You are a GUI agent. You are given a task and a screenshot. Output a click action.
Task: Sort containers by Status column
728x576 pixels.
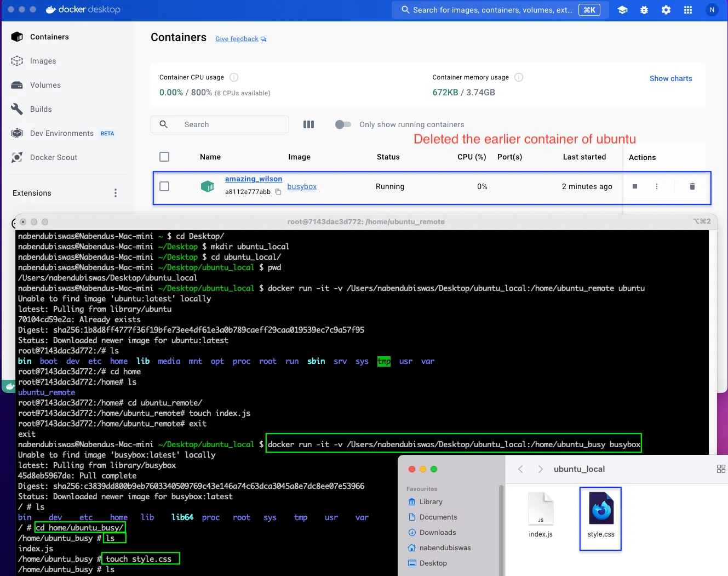(x=388, y=157)
